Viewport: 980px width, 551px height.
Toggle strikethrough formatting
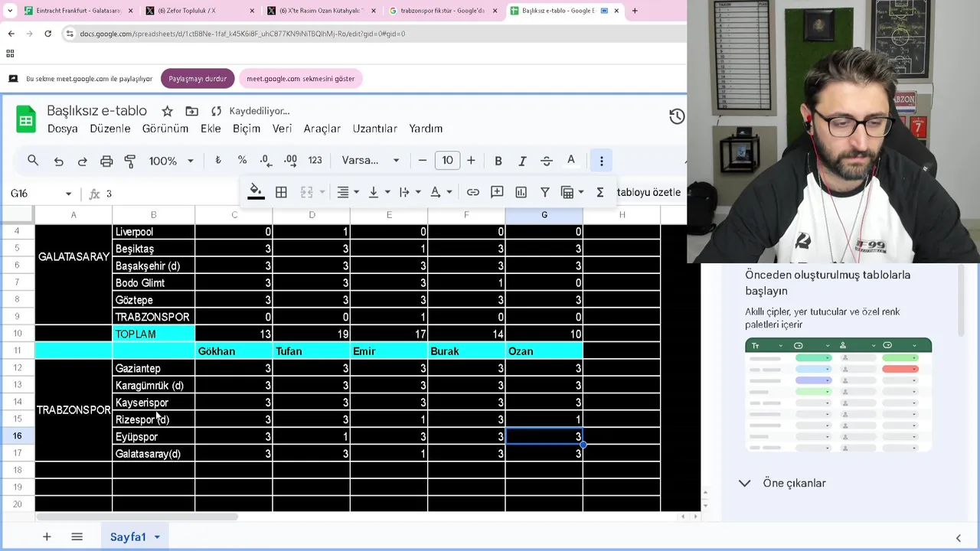click(546, 161)
